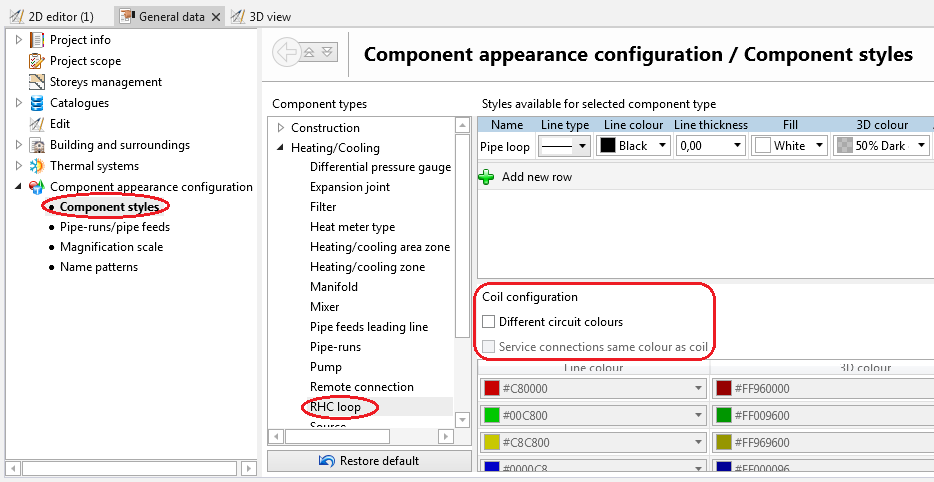
Task: Close the General data tab
Action: point(216,17)
